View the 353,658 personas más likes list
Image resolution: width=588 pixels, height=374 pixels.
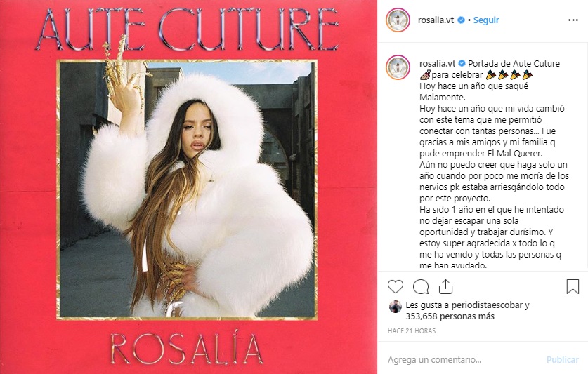coord(450,316)
